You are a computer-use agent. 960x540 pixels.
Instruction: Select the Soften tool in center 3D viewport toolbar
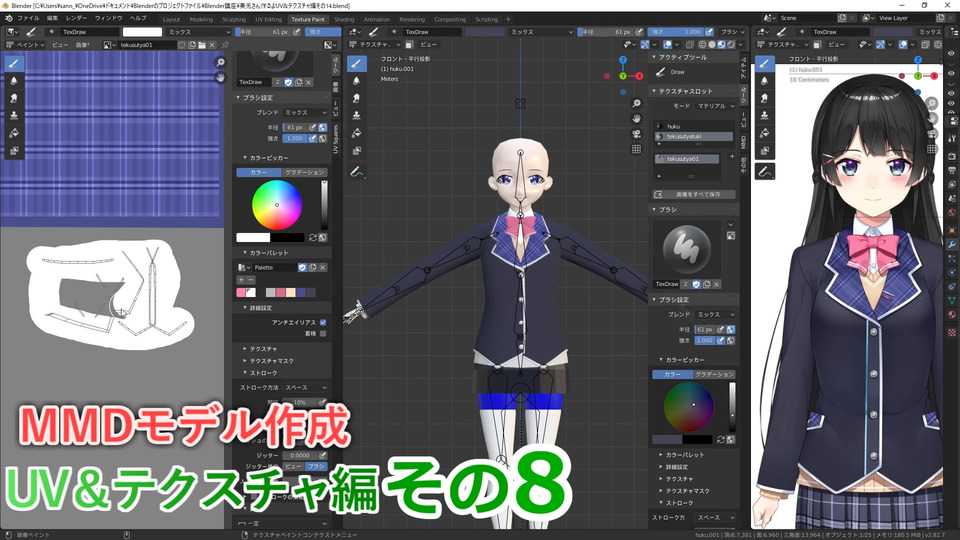point(356,80)
